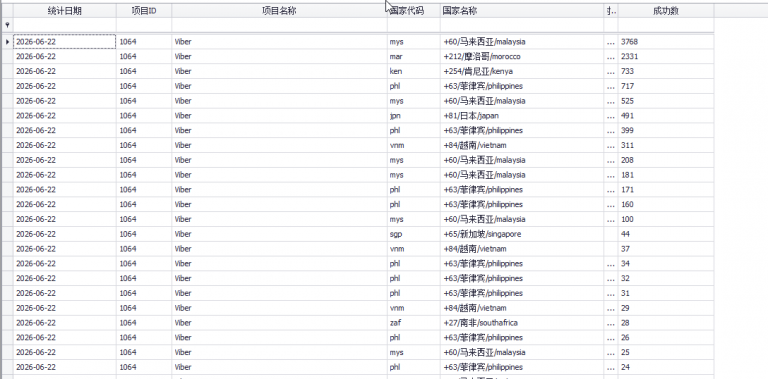This screenshot has height=379, width=768.
Task: Click the country code cell 'mar'
Action: (x=413, y=57)
